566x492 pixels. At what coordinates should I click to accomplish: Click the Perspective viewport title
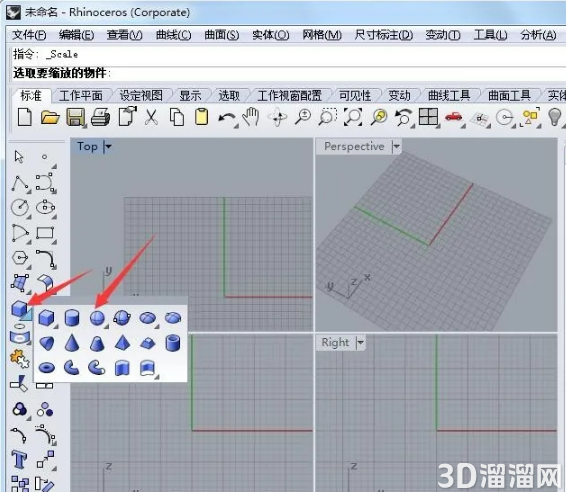(x=354, y=147)
